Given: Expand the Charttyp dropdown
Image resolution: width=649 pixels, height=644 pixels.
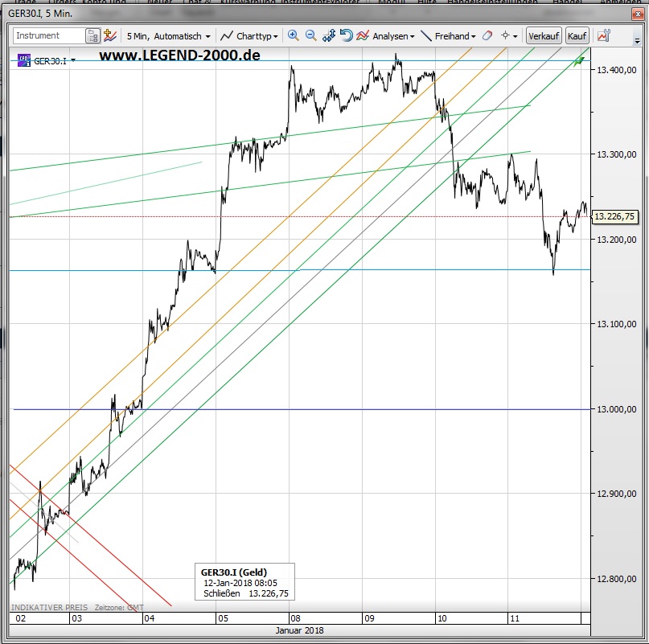Looking at the screenshot, I should (x=250, y=36).
